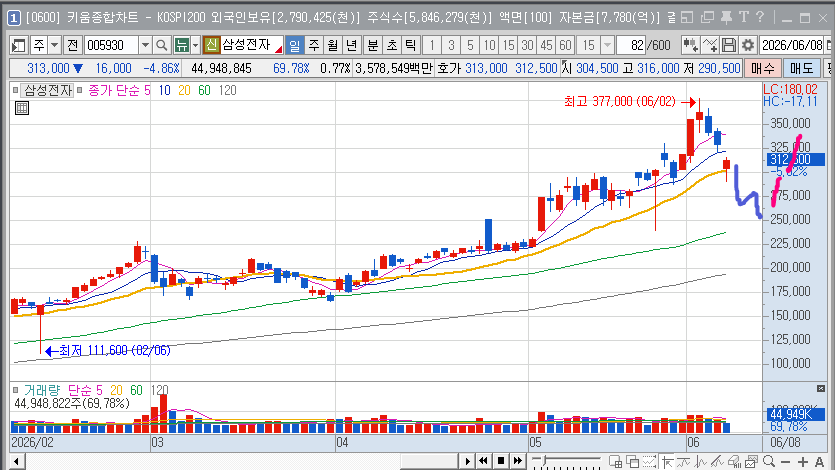Click the plus zoom-in icon at bottom
835x470 pixels.
click(x=803, y=462)
